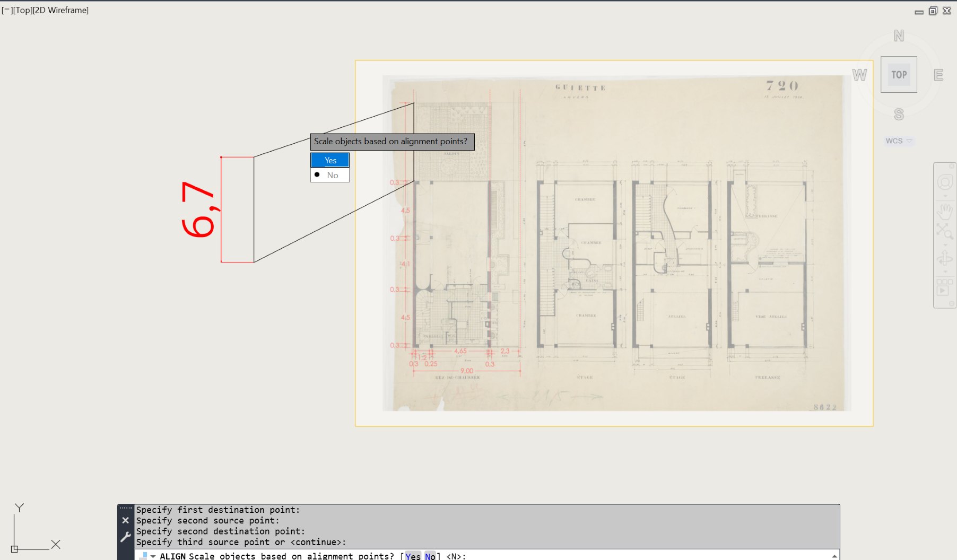Open the ShowMotion tool
957x560 pixels.
click(x=944, y=287)
